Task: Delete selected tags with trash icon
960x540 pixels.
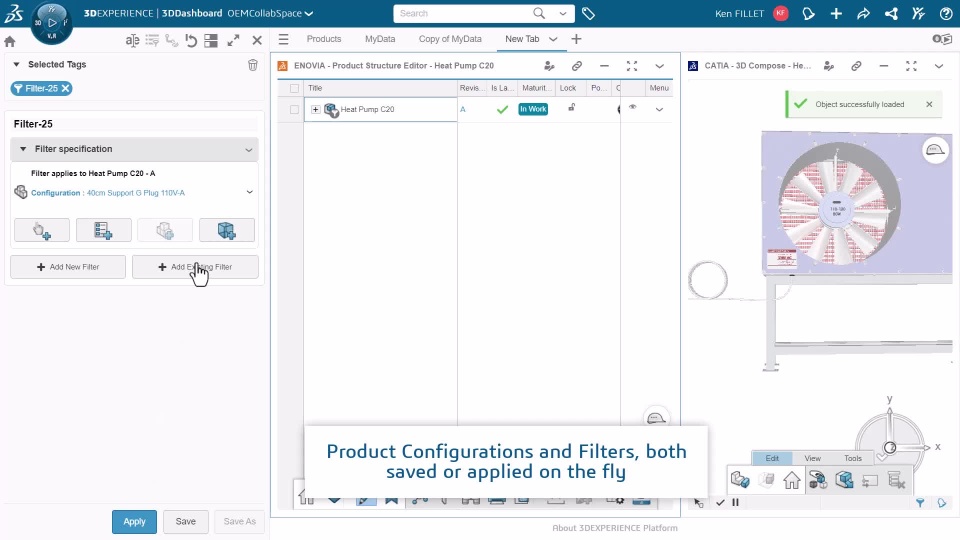Action: tap(252, 65)
